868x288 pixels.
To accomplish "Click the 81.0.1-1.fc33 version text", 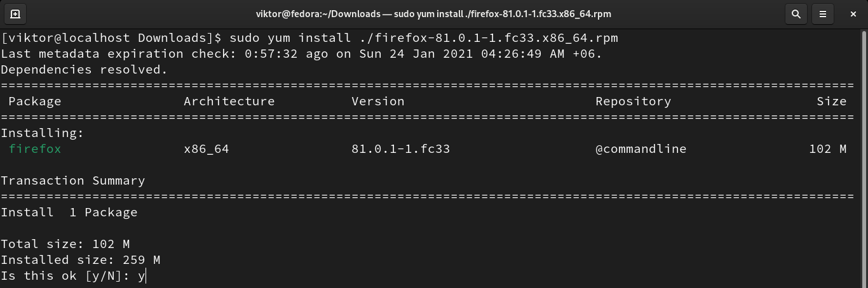I will click(x=400, y=149).
